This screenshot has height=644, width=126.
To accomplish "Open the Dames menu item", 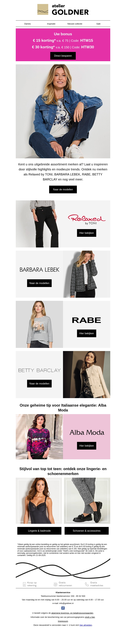I will (28, 24).
